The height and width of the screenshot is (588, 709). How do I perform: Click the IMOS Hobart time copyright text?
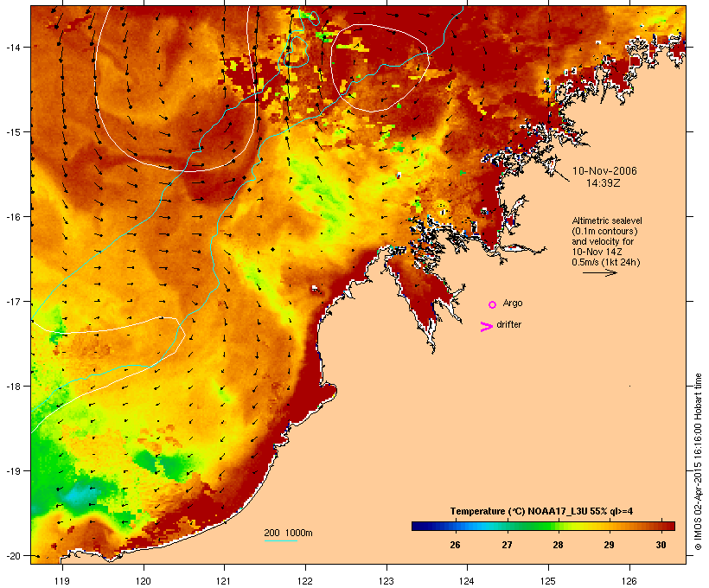click(x=698, y=462)
